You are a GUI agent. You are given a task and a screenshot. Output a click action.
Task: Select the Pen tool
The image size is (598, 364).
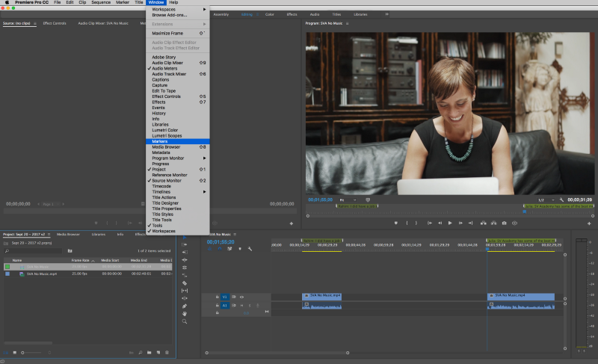coord(185,306)
